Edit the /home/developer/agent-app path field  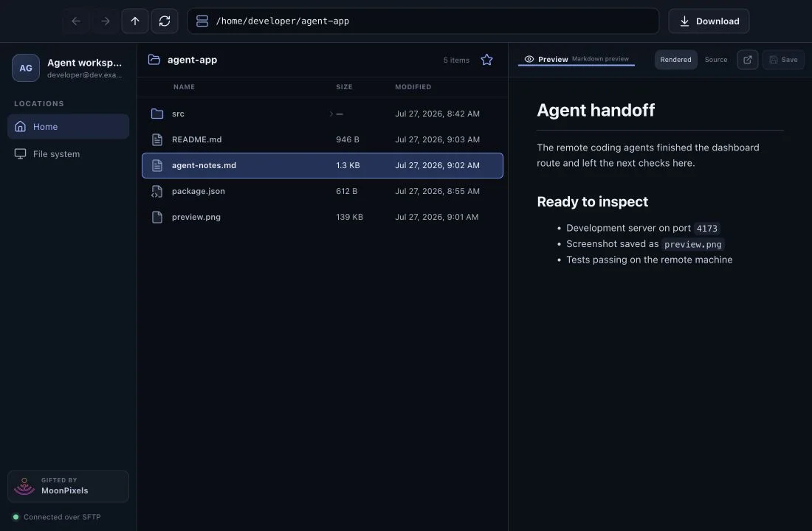423,21
